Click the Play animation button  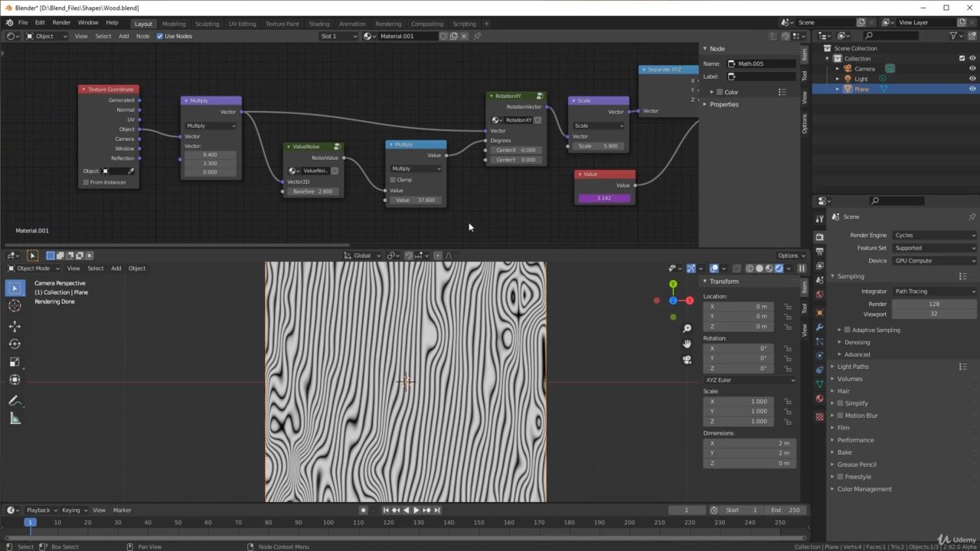click(x=416, y=510)
